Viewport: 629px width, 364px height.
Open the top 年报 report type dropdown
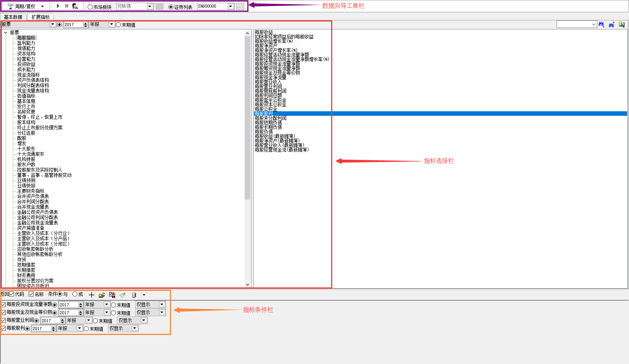[111, 25]
